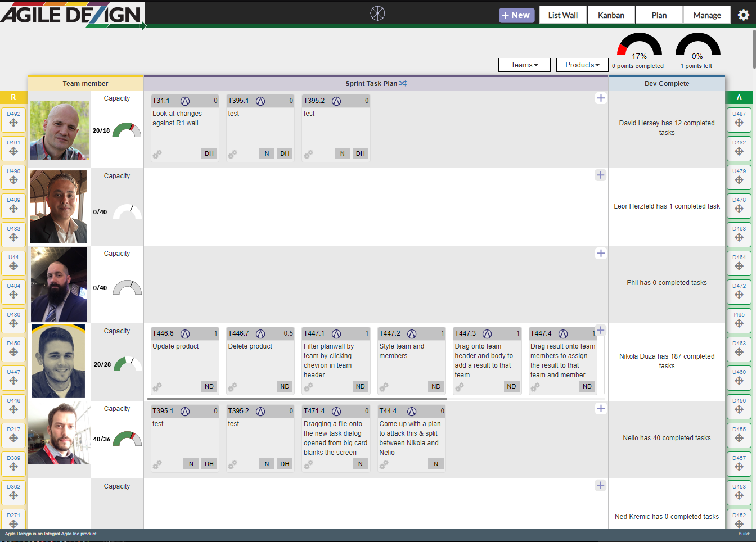Click the move icon on card D492

13,123
